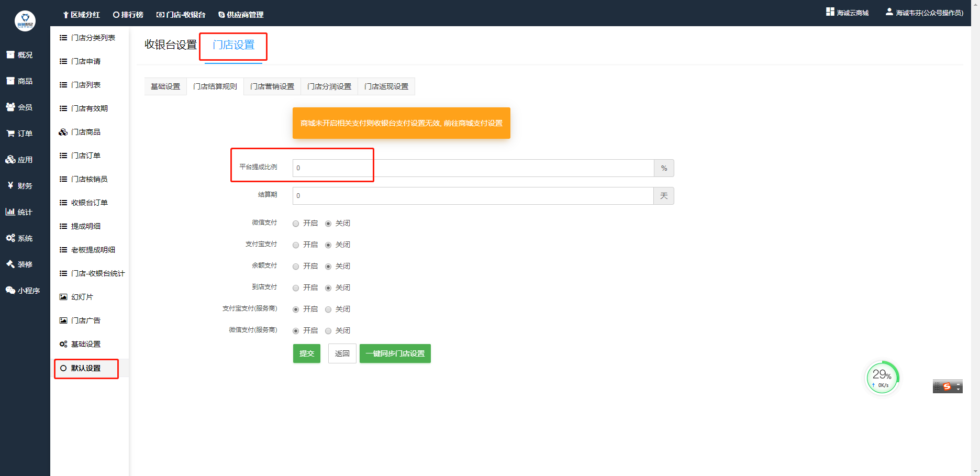This screenshot has height=476, width=980.
Task: Open 会员 members icon in sidebar
Action: (10, 107)
